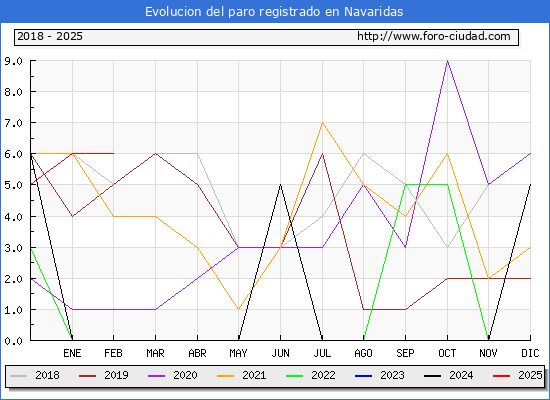This screenshot has width=550, height=400.
Task: Click the OCT month axis label
Action: tap(447, 353)
